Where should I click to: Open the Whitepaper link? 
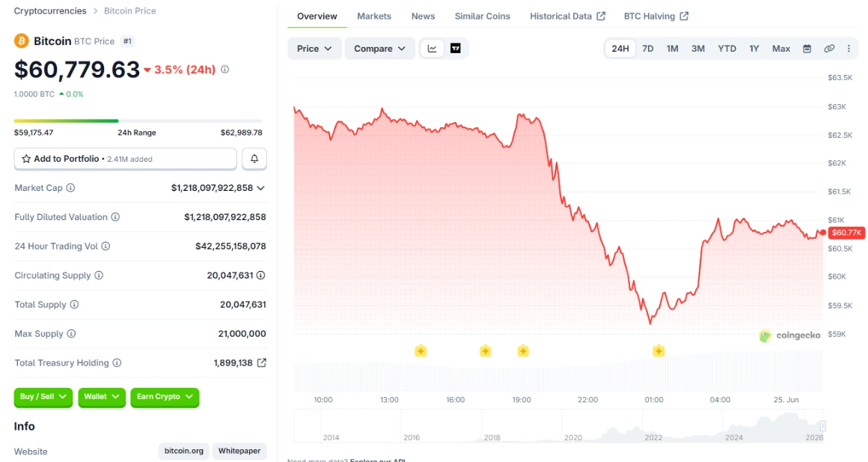click(239, 451)
